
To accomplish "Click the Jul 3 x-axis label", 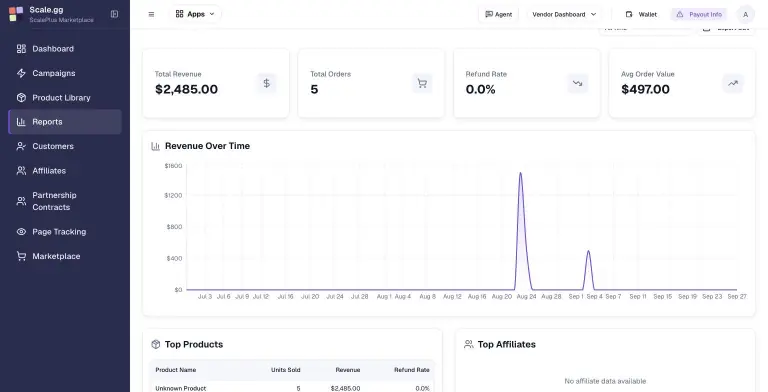I will pyautogui.click(x=205, y=296).
